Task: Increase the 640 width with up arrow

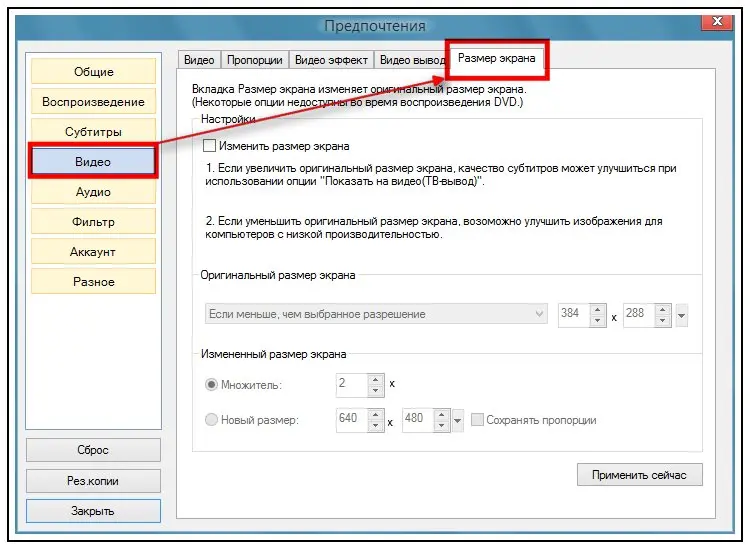Action: [x=375, y=415]
